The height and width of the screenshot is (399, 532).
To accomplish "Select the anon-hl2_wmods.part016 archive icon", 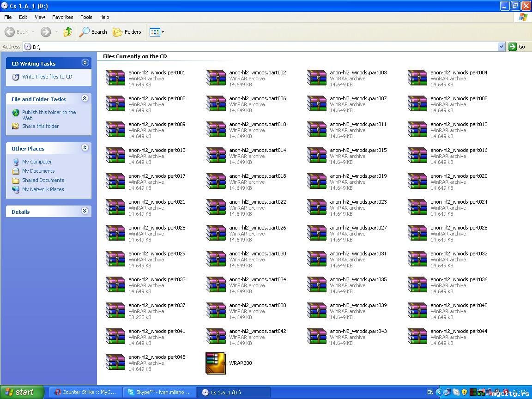I will 417,155.
